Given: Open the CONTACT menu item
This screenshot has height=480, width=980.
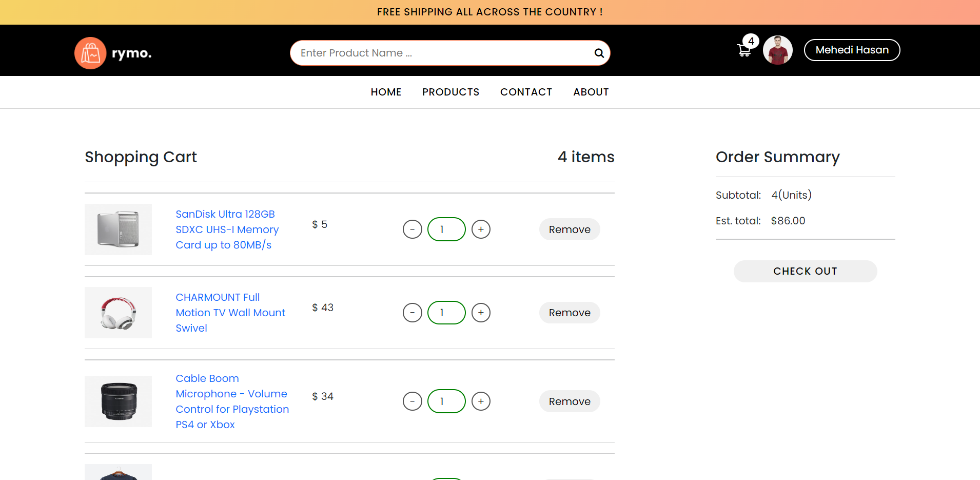Looking at the screenshot, I should coord(526,92).
